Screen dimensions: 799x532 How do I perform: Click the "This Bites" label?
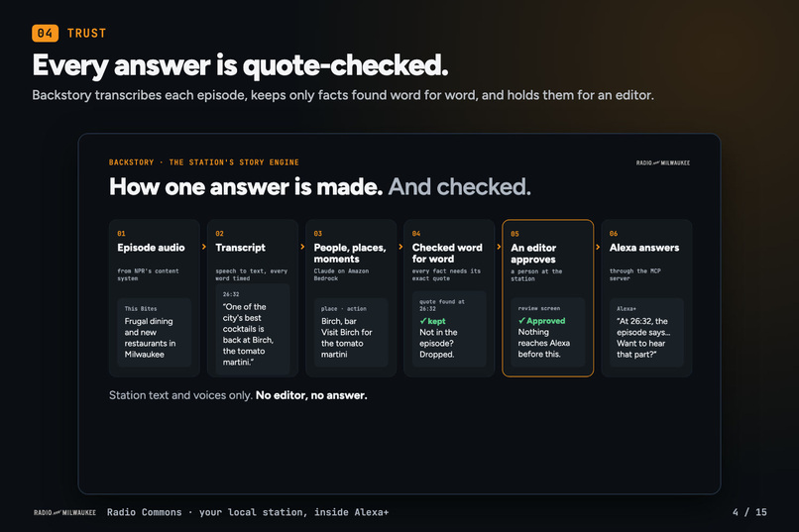click(x=141, y=308)
